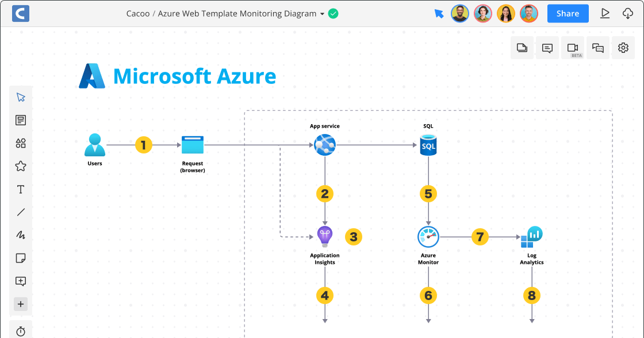The image size is (644, 338).
Task: Pick the sticky note tool
Action: [x=21, y=258]
